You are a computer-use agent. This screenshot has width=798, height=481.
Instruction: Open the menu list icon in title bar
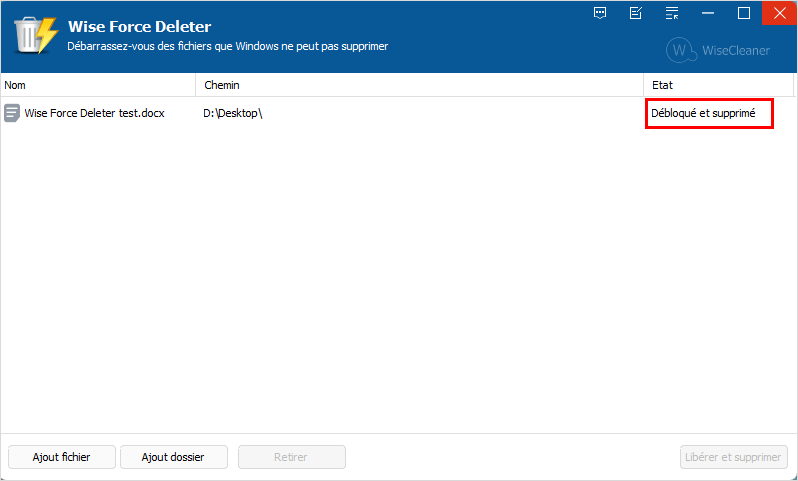click(672, 13)
